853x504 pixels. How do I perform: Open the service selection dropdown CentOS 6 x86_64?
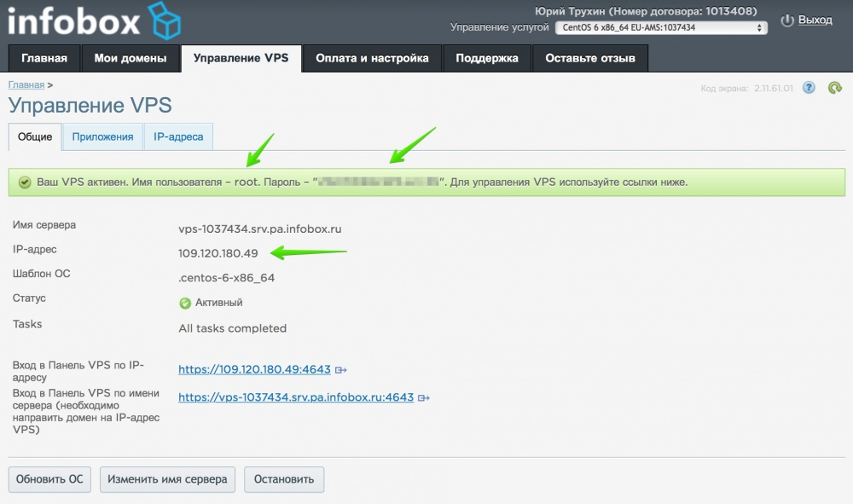pos(661,28)
